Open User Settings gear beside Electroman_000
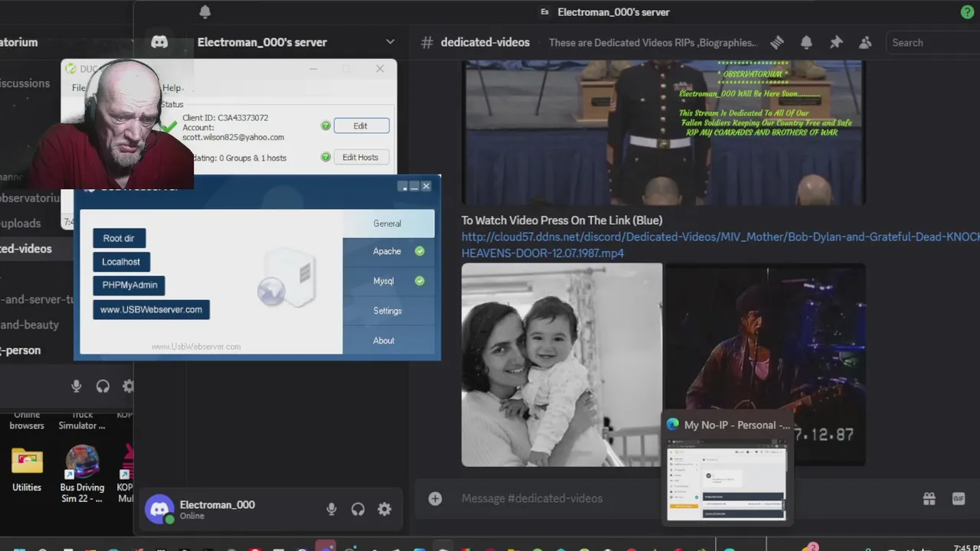The width and height of the screenshot is (980, 551). click(x=384, y=509)
